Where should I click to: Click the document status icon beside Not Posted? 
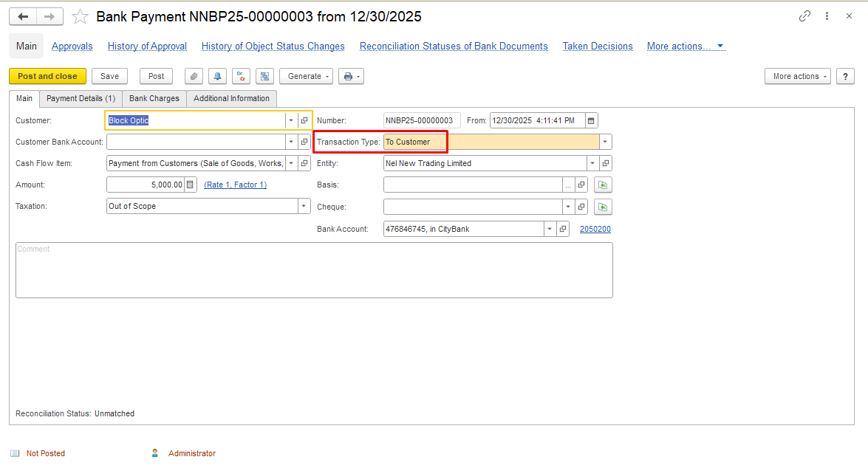pyautogui.click(x=15, y=454)
